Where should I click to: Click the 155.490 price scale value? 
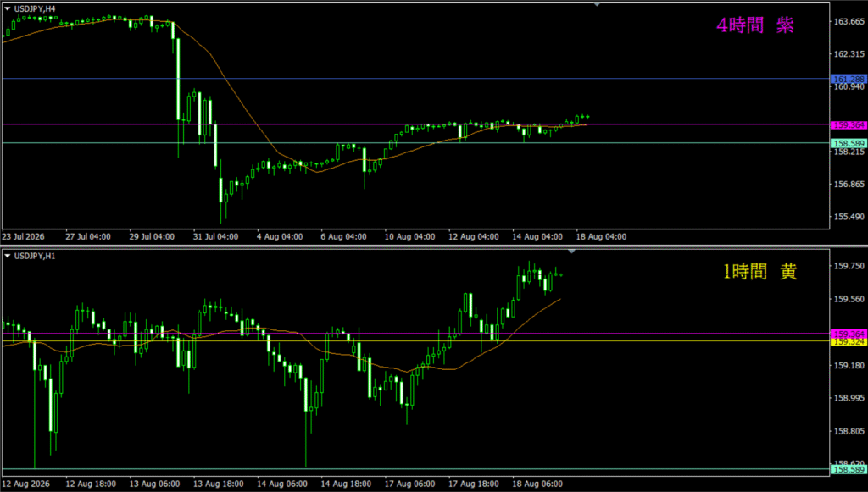tap(849, 217)
